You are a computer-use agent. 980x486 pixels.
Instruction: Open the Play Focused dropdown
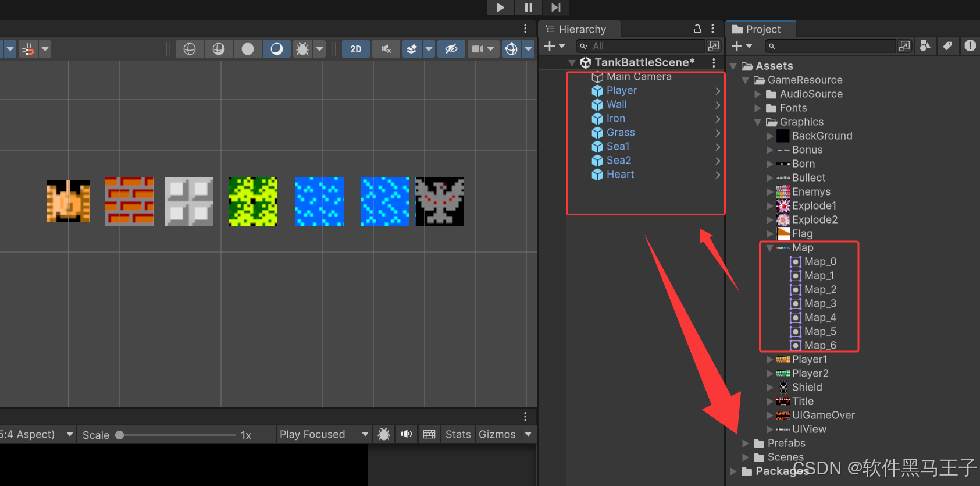[324, 435]
